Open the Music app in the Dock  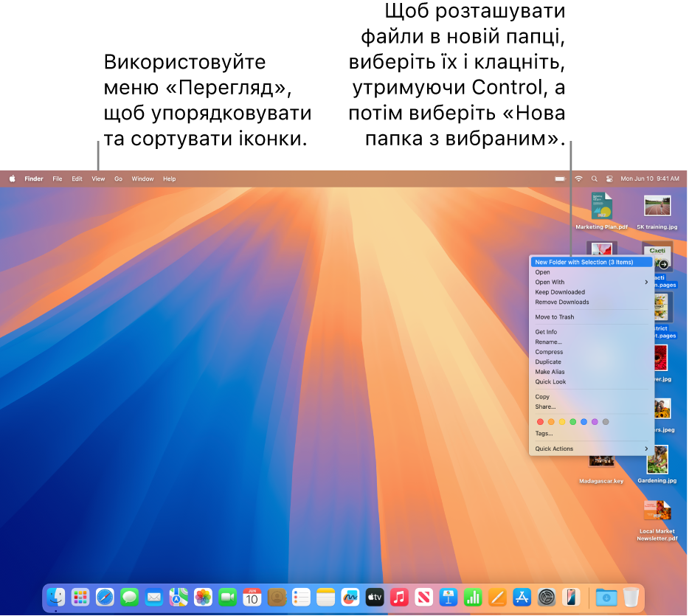399,598
